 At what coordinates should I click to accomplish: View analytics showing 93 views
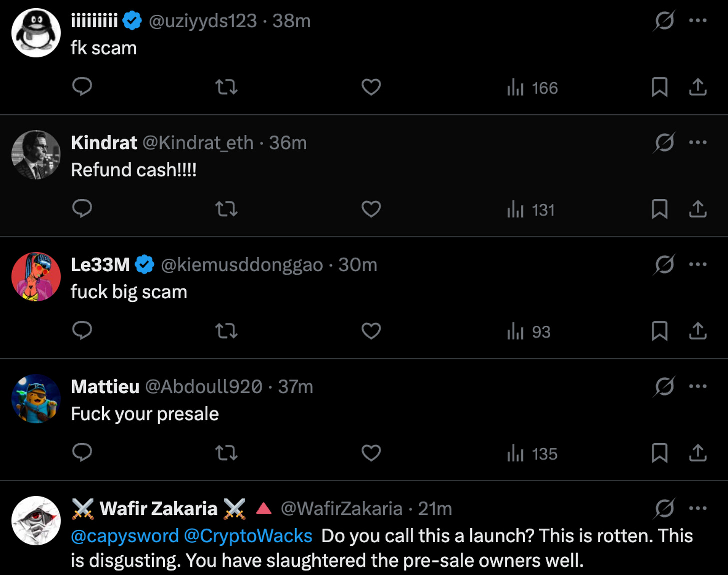[529, 331]
